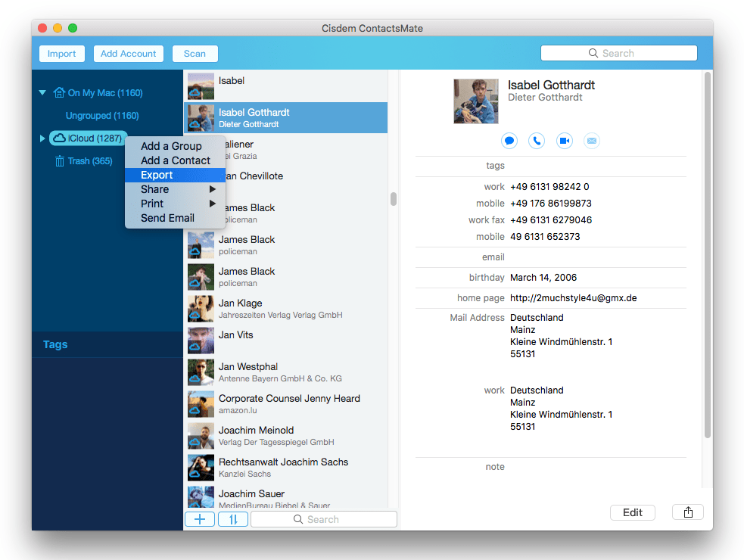The width and height of the screenshot is (744, 560).
Task: Select Print in the context menu
Action: click(175, 204)
